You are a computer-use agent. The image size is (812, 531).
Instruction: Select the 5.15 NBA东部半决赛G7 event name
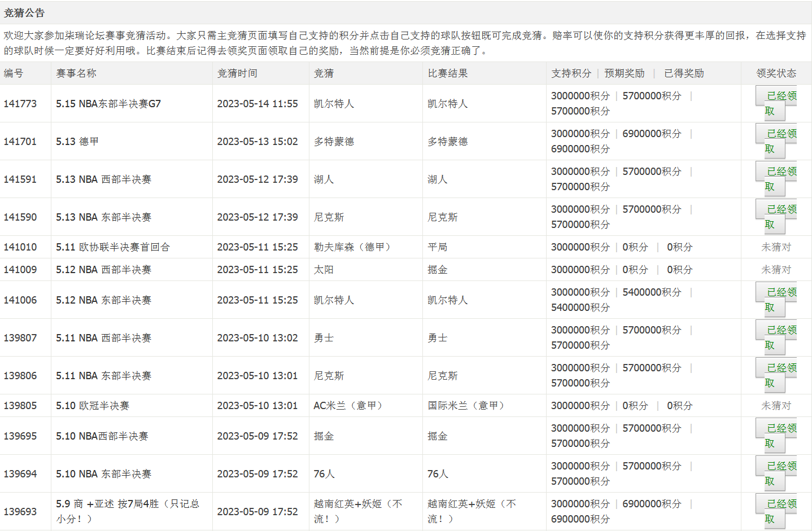pos(108,104)
